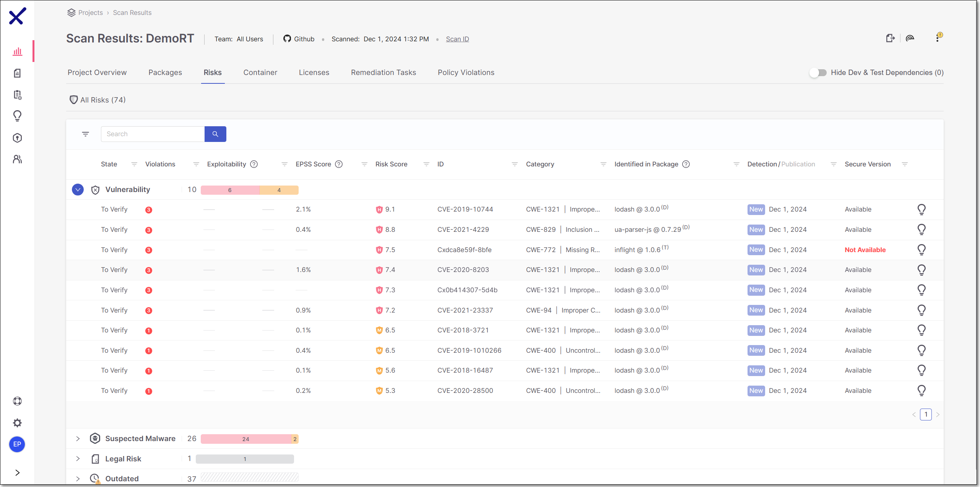980x487 pixels.
Task: Click Identified in Package help icon
Action: click(x=686, y=164)
